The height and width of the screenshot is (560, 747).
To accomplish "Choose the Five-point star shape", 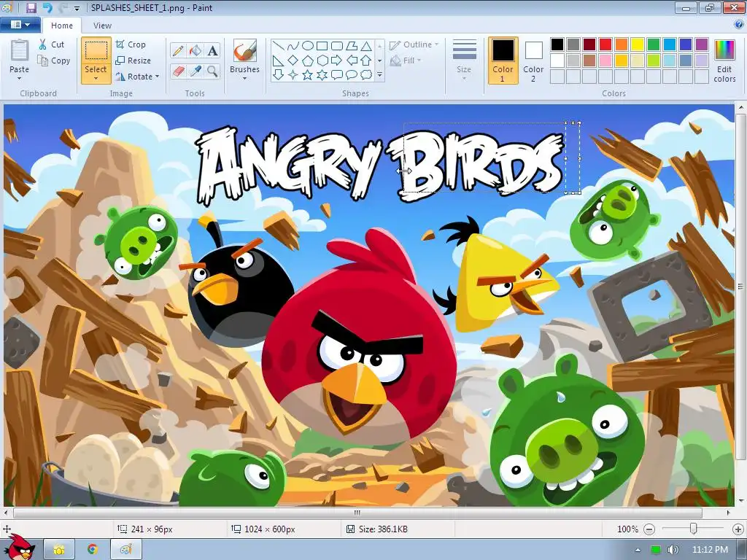I will tap(308, 75).
